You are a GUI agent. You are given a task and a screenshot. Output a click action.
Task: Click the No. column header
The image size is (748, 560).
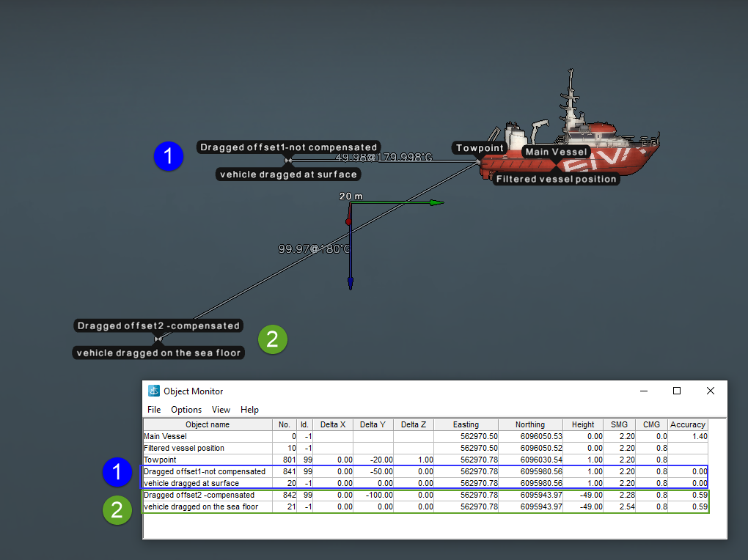(285, 424)
